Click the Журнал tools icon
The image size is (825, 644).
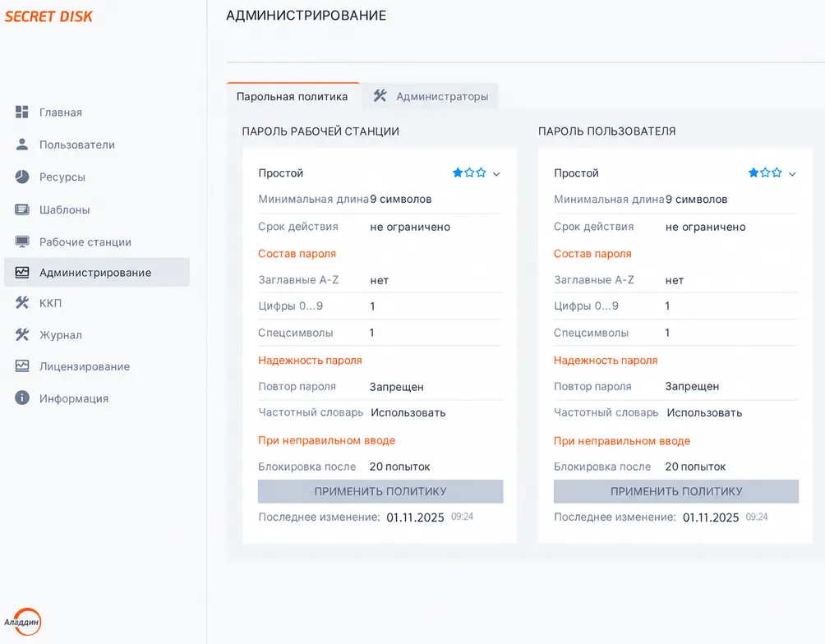click(x=21, y=334)
